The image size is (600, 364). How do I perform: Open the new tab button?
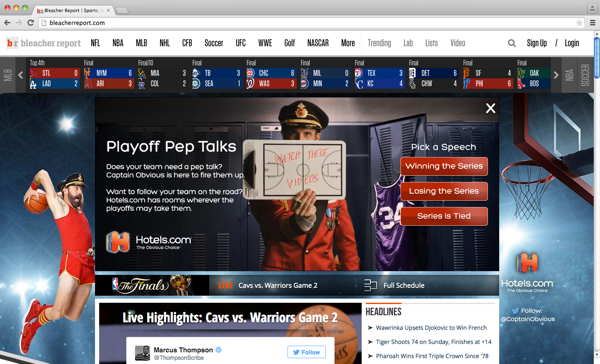coord(122,10)
